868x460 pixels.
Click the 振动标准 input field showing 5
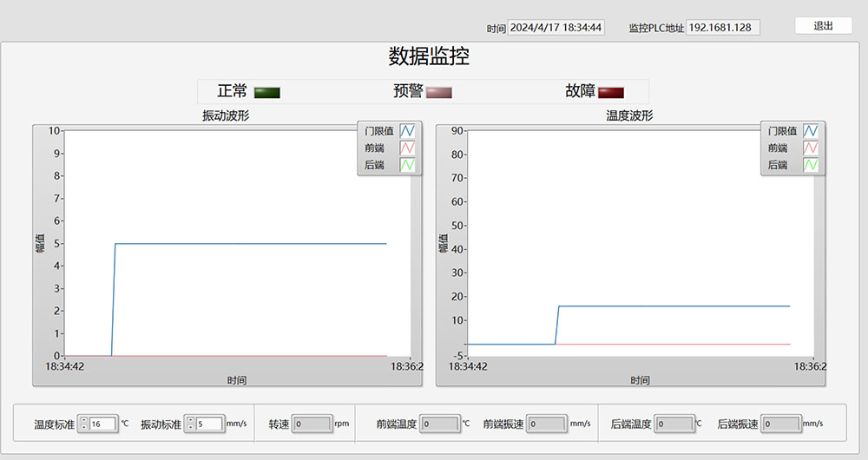209,424
